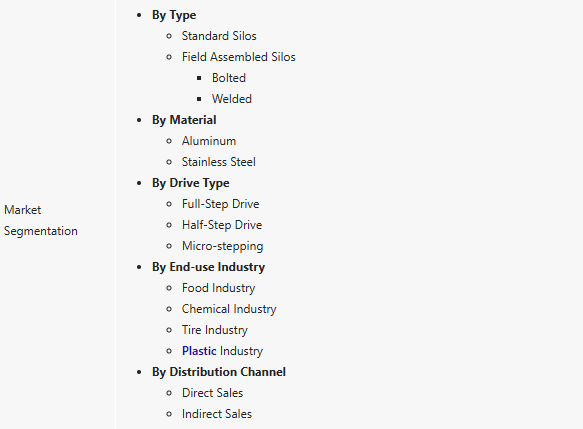
Task: Select Standard Silos list item
Action: tap(219, 36)
